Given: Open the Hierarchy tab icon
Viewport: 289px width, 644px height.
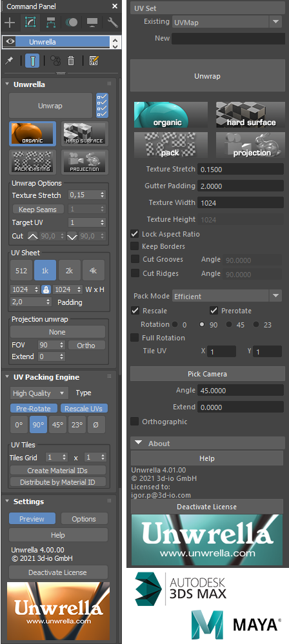Looking at the screenshot, I should pos(51,22).
